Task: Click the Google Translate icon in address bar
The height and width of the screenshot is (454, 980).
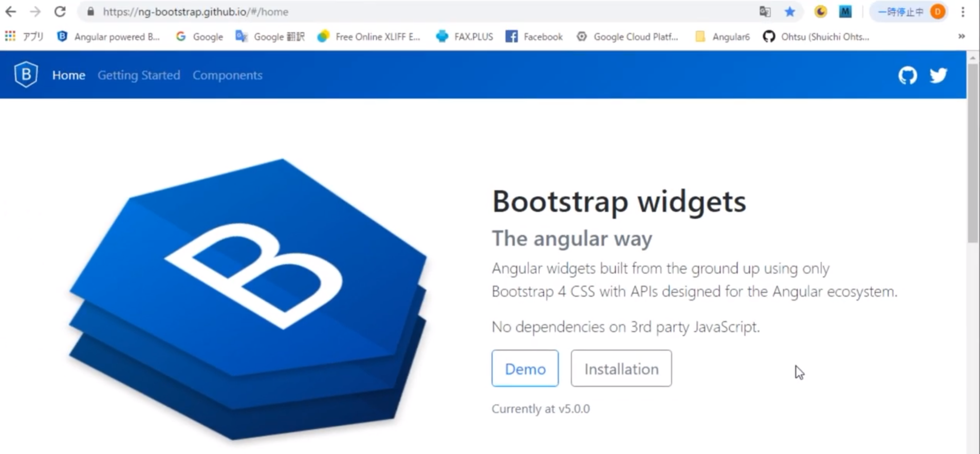Action: (765, 11)
